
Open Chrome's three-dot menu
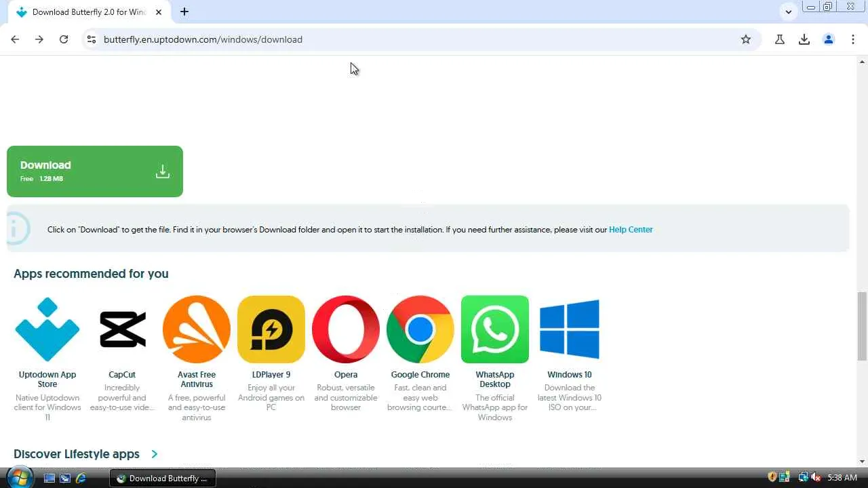click(x=853, y=39)
